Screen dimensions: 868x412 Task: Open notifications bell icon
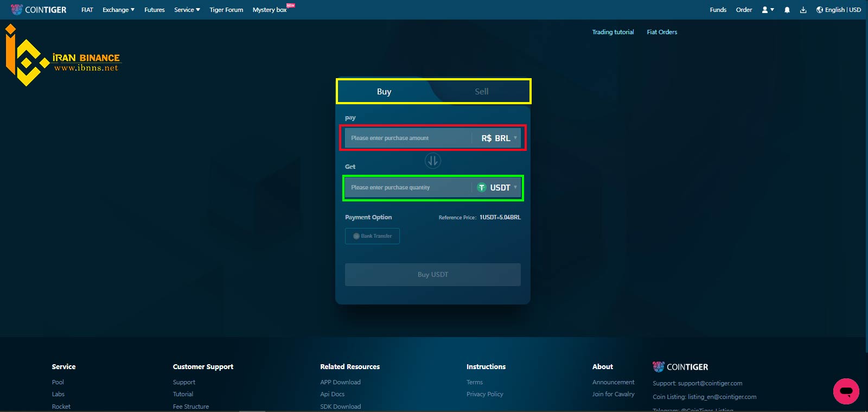787,10
